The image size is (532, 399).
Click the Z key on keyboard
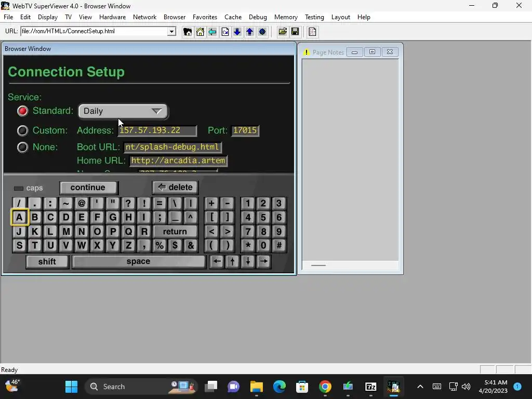pyautogui.click(x=128, y=245)
